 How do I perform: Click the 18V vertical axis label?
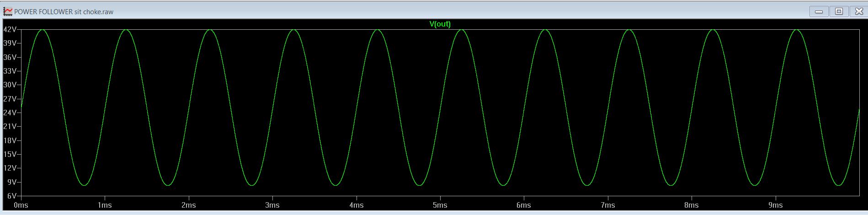coord(10,140)
